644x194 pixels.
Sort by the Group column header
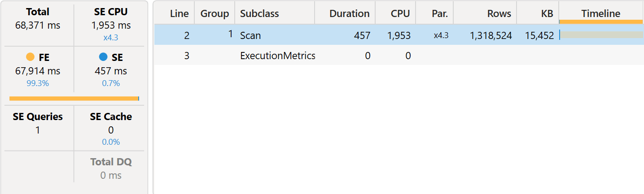(215, 13)
